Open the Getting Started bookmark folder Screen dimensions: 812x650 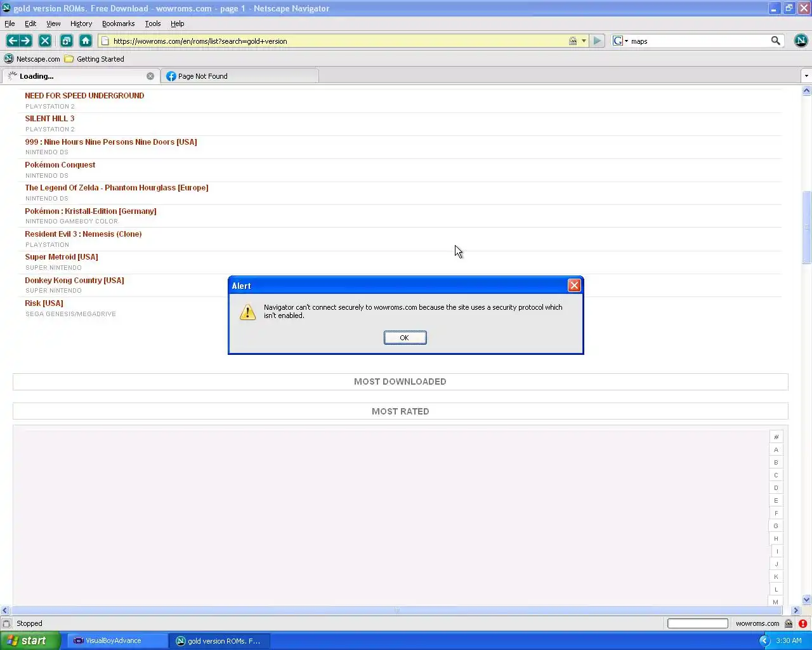tap(95, 59)
